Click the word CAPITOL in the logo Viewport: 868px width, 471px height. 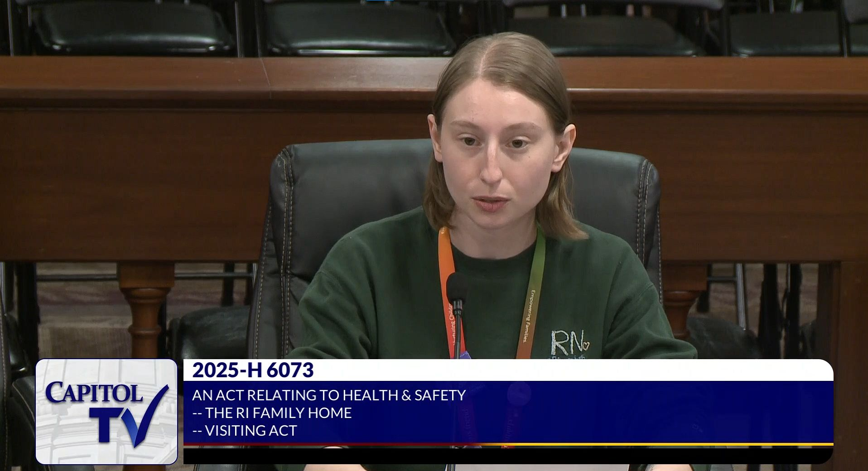[94, 393]
